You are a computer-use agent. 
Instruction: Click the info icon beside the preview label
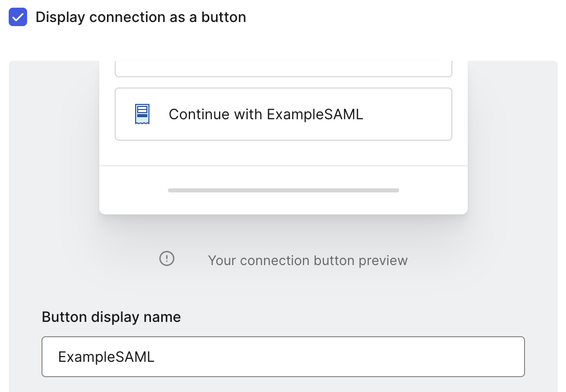point(166,259)
